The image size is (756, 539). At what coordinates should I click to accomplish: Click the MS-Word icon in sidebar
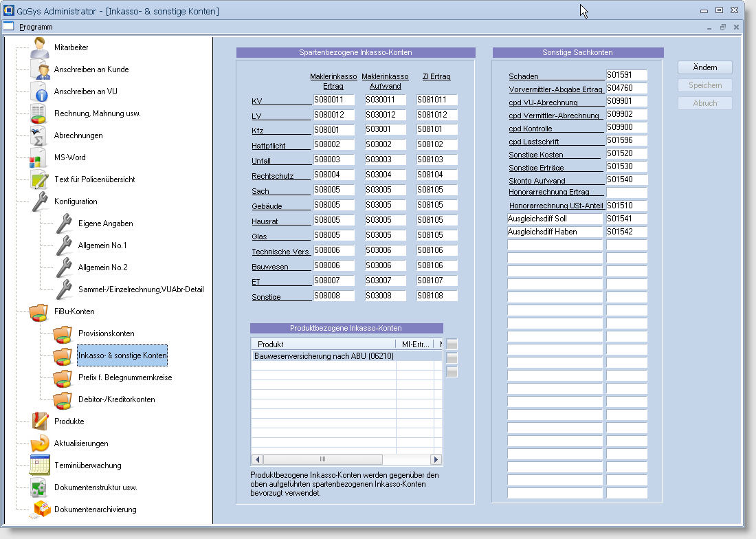point(39,158)
